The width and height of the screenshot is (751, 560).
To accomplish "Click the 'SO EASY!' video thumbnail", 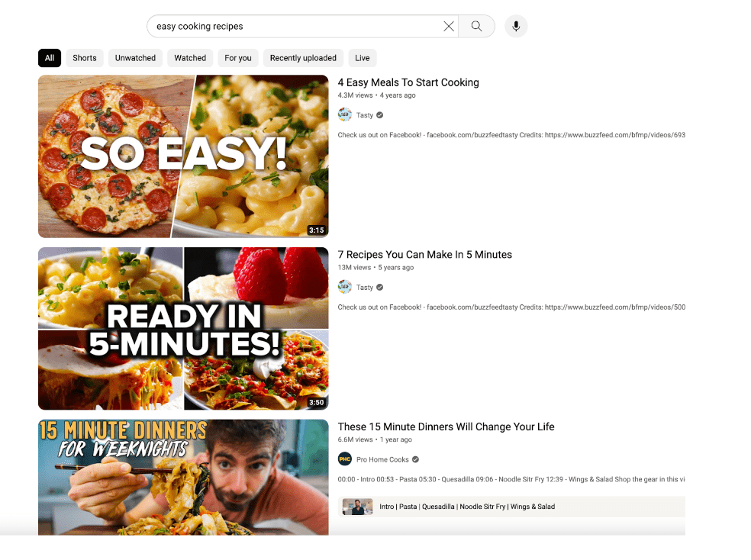I will point(183,156).
